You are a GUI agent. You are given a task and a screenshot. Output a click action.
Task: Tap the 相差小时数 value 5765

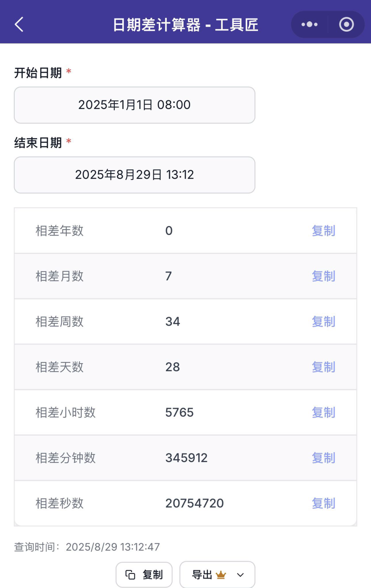tap(179, 412)
